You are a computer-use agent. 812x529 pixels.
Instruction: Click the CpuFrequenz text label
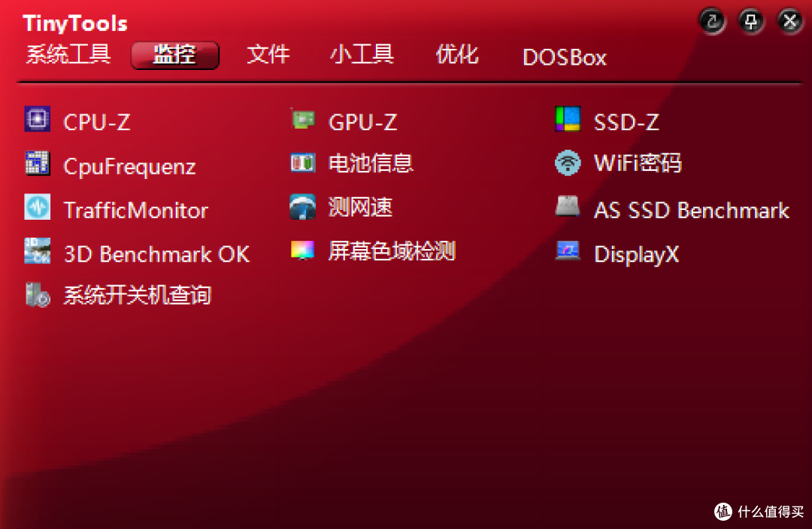[129, 167]
